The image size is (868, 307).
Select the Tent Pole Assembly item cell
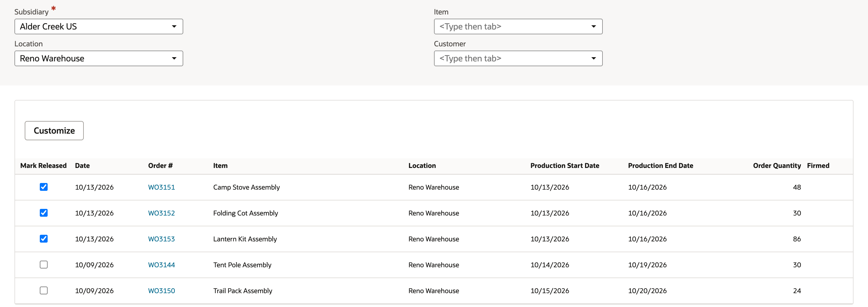click(x=242, y=265)
